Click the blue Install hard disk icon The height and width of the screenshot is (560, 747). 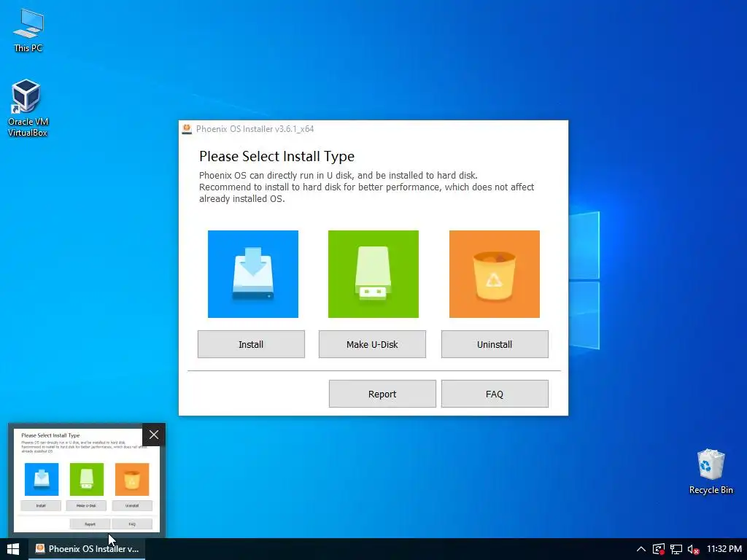[x=253, y=274]
